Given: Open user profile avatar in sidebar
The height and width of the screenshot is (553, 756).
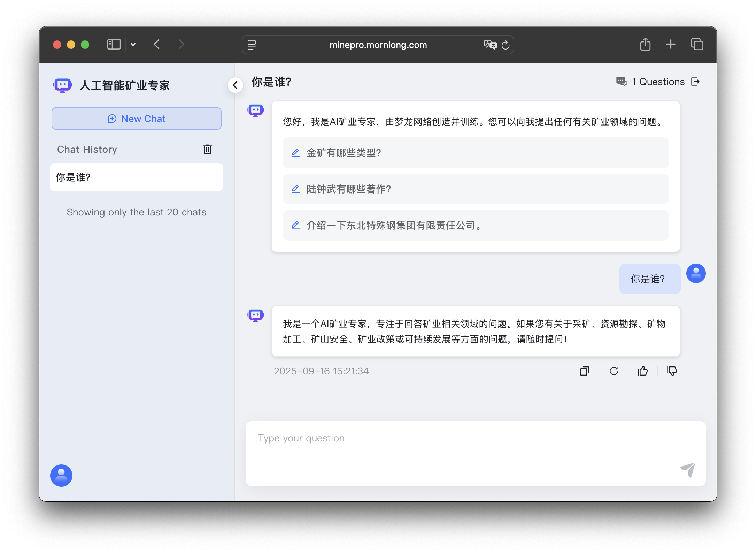Looking at the screenshot, I should point(61,475).
